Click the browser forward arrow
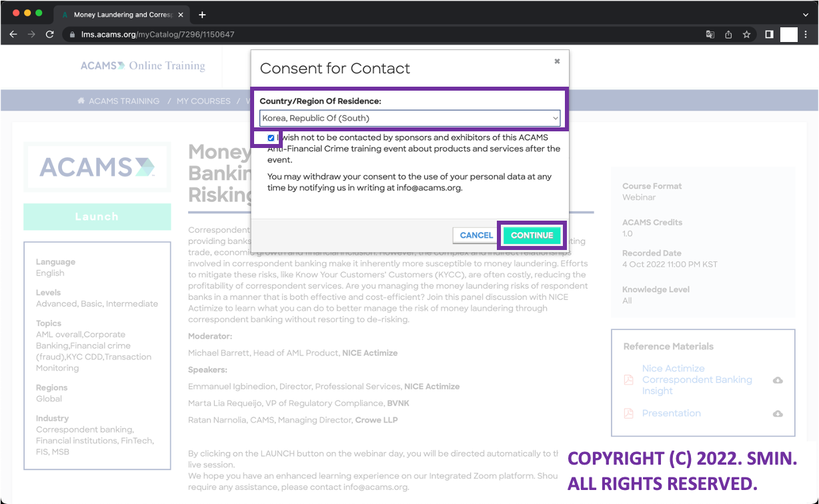This screenshot has height=504, width=819. 31,34
